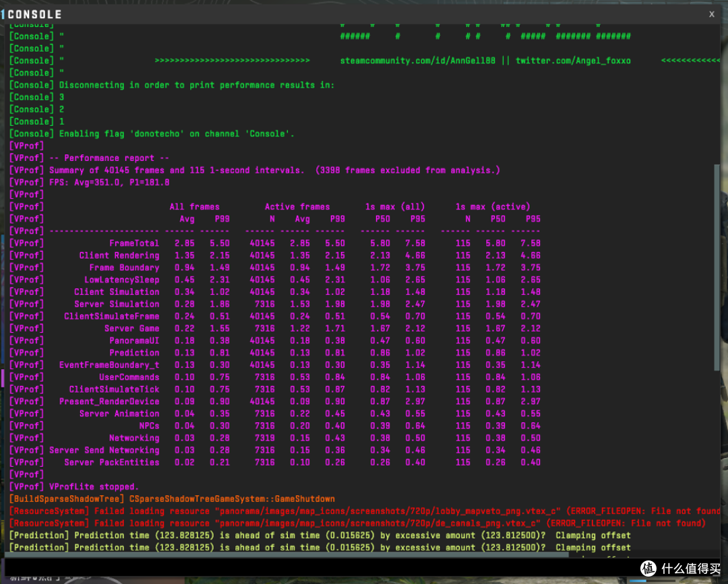The height and width of the screenshot is (584, 728).
Task: Click the 'NPCs' row label
Action: (149, 425)
